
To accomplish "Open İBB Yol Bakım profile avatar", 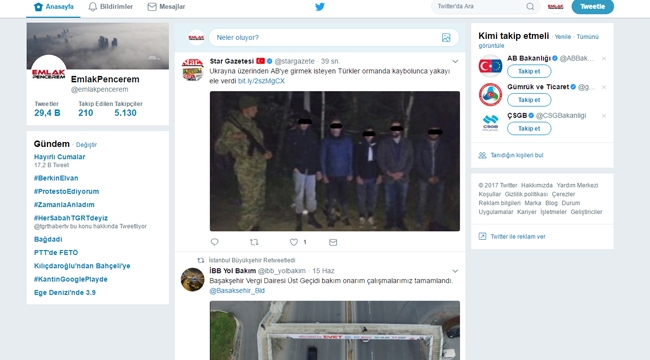I will [x=193, y=279].
